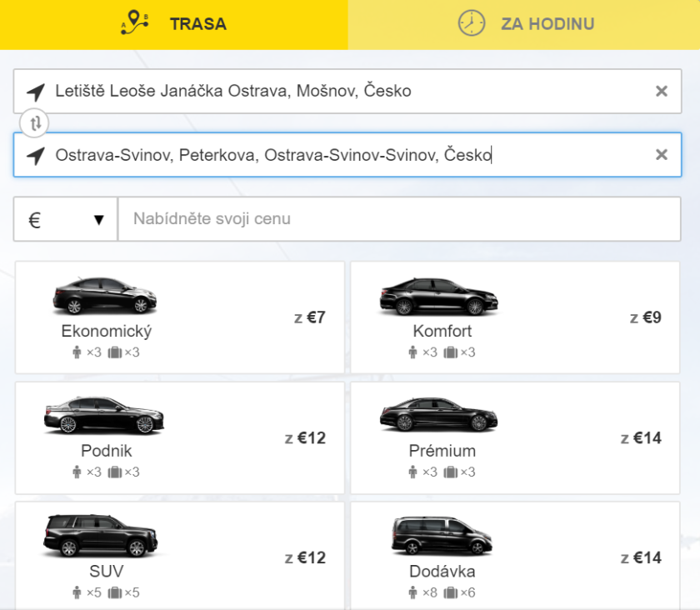Select the Prémium car image
Viewport: 700px width, 610px height.
pos(439,414)
